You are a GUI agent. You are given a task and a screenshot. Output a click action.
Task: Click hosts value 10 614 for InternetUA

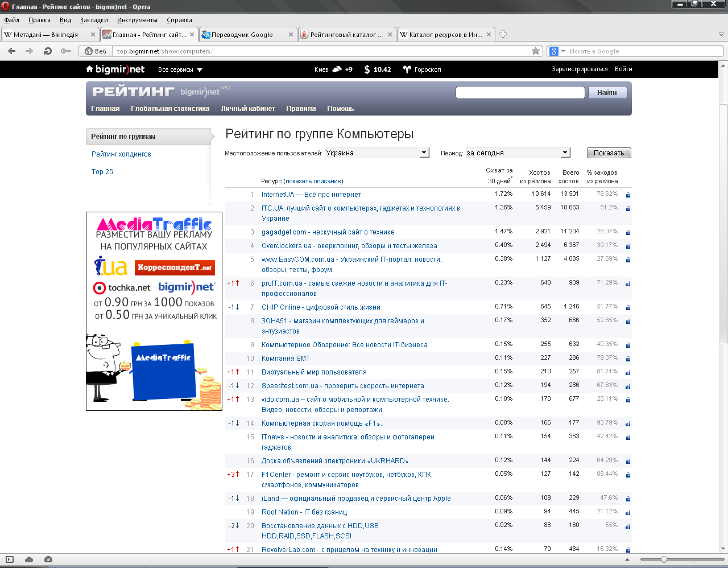(541, 194)
